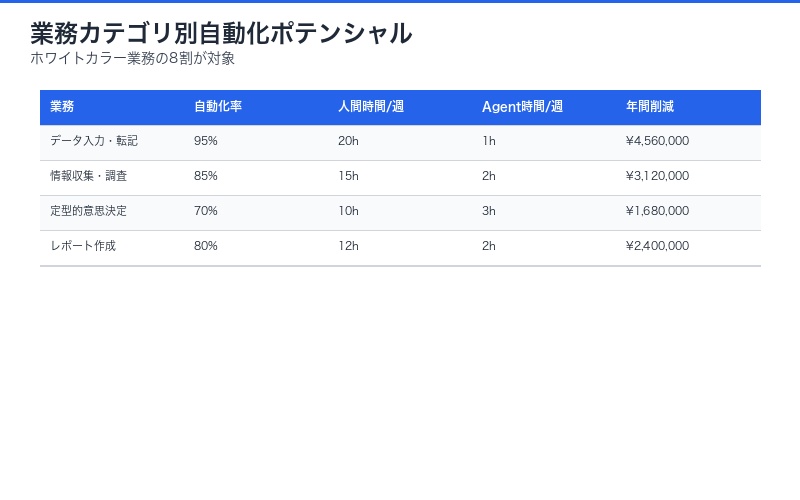This screenshot has width=800, height=500.
Task: Click the 85% automation rate cell
Action: (x=206, y=176)
